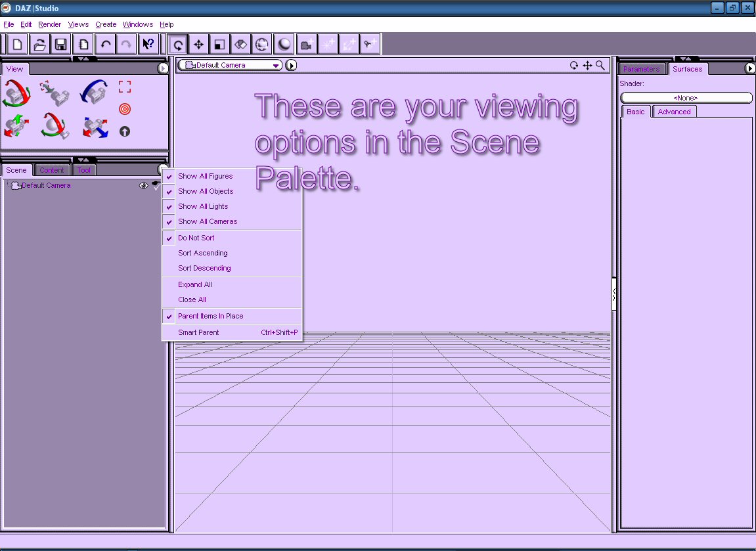Collapse the right pane top handle
Viewport: 756px width, 551px height.
(x=686, y=59)
